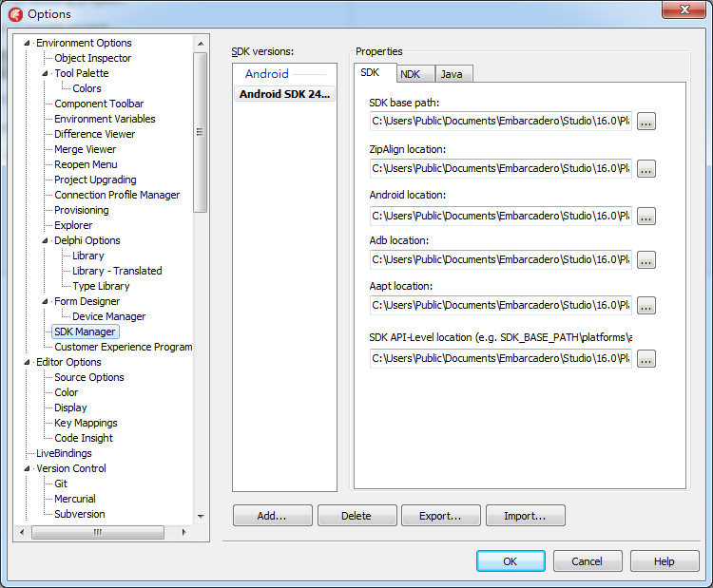Open Project Upgrading options
The height and width of the screenshot is (588, 713).
95,180
